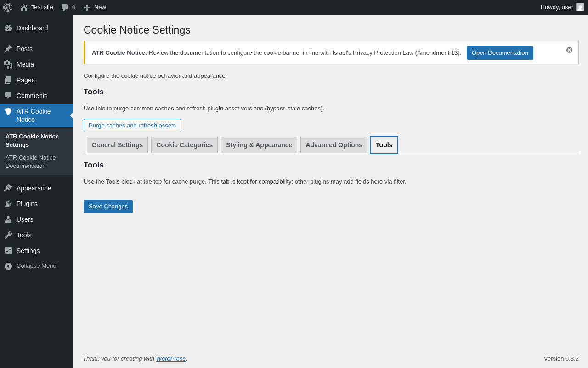Click the Media library icon
This screenshot has width=588, height=368.
[x=8, y=64]
